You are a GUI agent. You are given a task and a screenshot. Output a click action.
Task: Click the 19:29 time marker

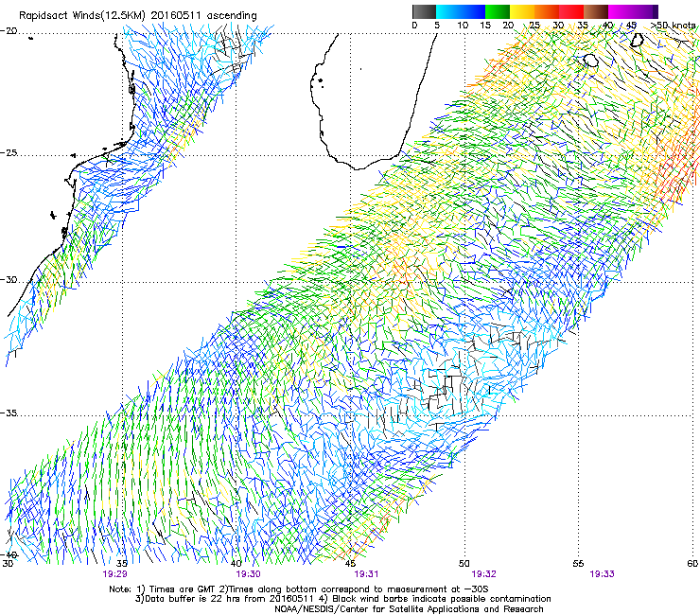click(114, 574)
